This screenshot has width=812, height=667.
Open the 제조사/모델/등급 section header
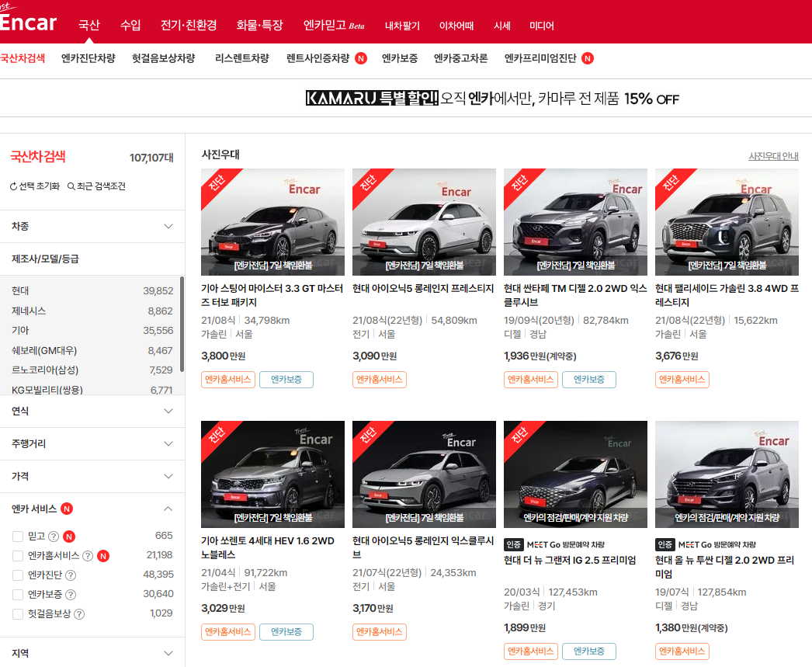tap(92, 259)
